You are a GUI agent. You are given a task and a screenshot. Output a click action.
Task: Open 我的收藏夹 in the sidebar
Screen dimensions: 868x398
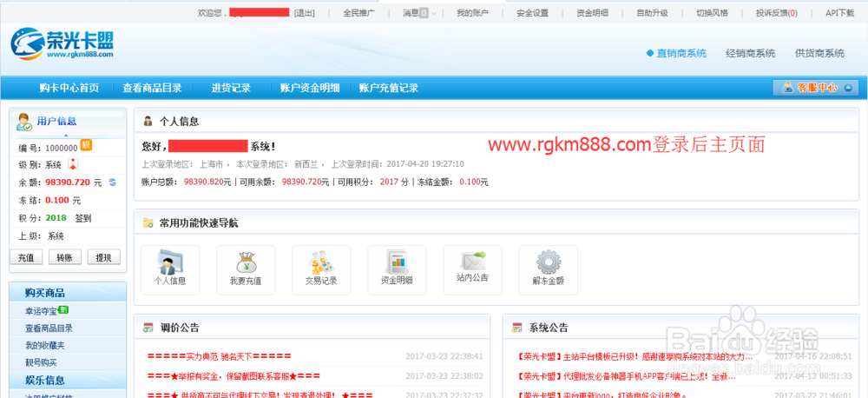(x=45, y=345)
